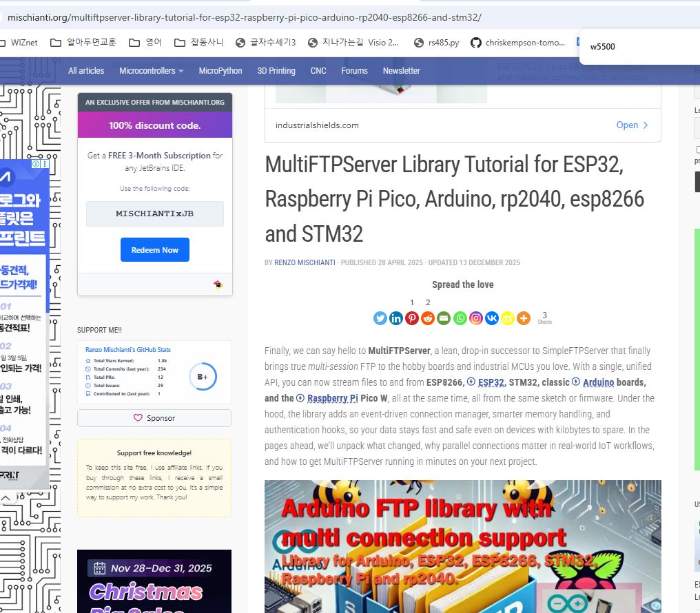Open the Newsletter menu item

[402, 70]
